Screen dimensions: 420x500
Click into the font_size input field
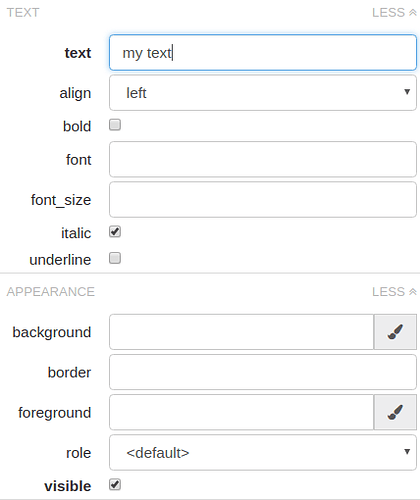pyautogui.click(x=263, y=200)
